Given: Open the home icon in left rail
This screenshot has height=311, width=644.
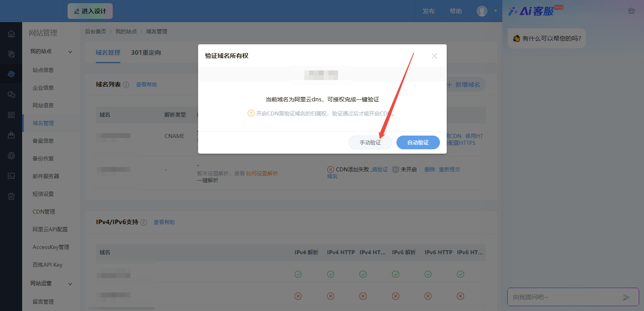Looking at the screenshot, I should click(11, 34).
